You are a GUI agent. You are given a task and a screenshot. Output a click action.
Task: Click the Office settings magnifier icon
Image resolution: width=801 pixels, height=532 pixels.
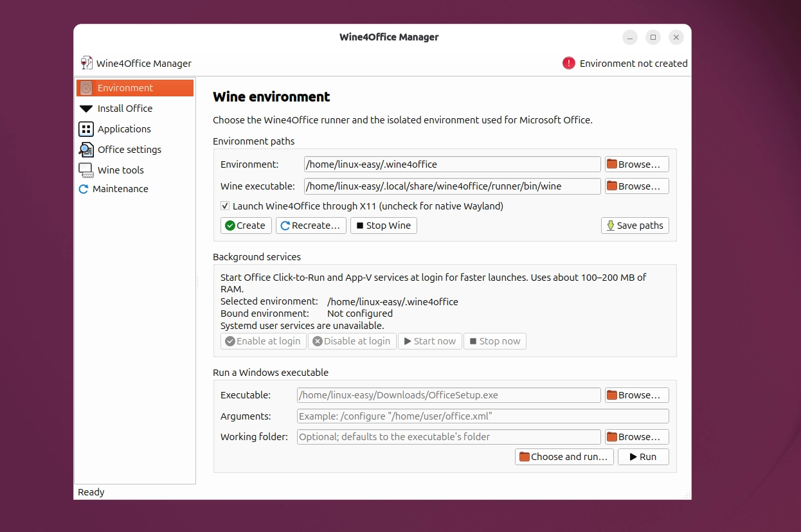(x=86, y=150)
